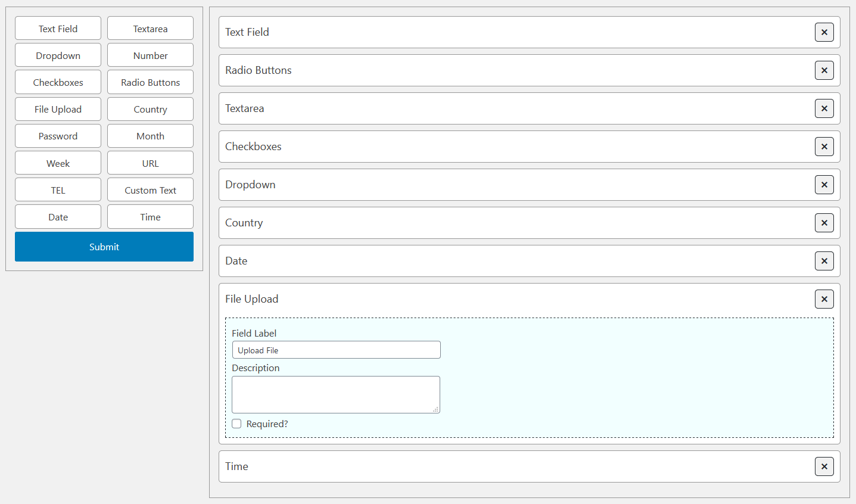Add a URL field to the form

[x=150, y=163]
